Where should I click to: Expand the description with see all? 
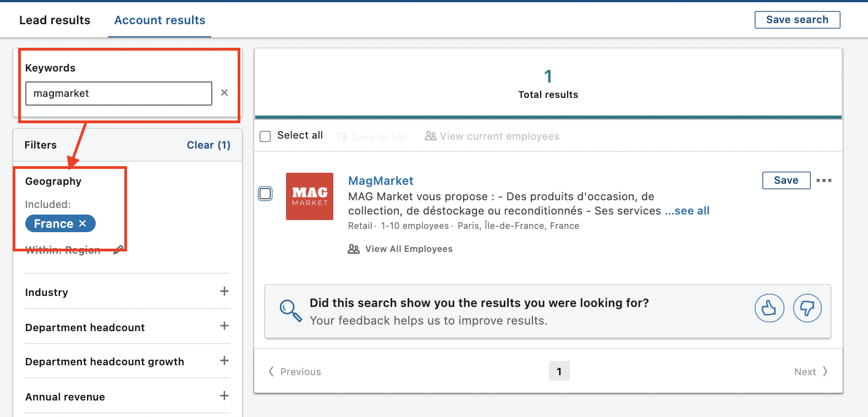coord(687,211)
